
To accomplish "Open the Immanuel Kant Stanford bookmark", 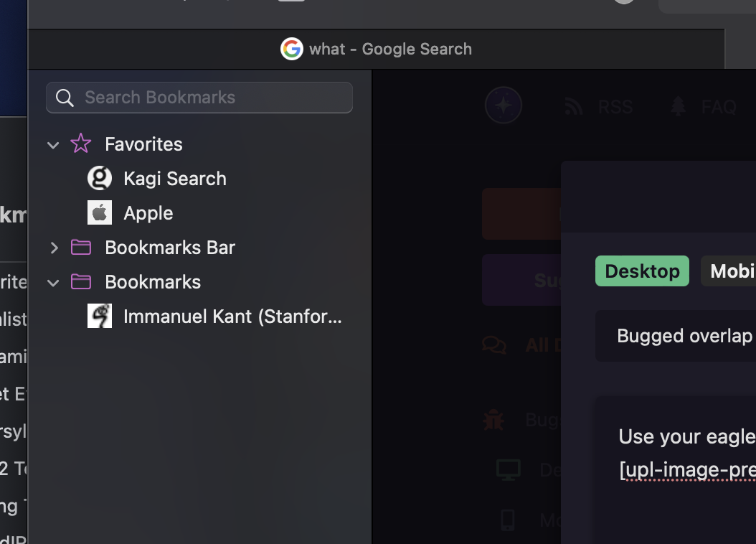I will click(232, 316).
